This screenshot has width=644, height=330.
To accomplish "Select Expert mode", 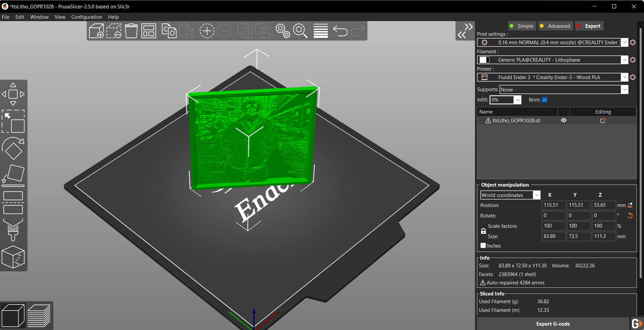I will point(589,26).
